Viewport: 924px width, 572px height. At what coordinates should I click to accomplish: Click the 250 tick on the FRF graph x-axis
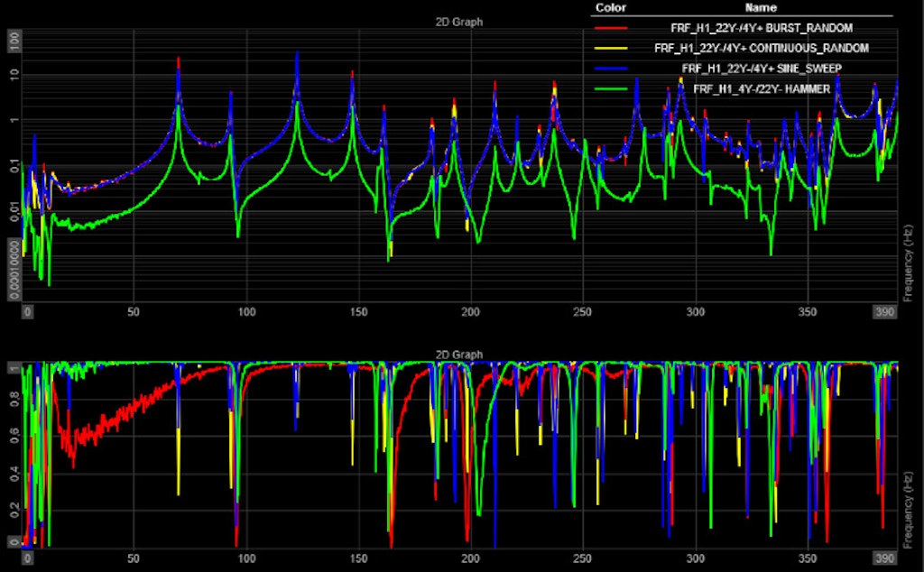pyautogui.click(x=582, y=311)
